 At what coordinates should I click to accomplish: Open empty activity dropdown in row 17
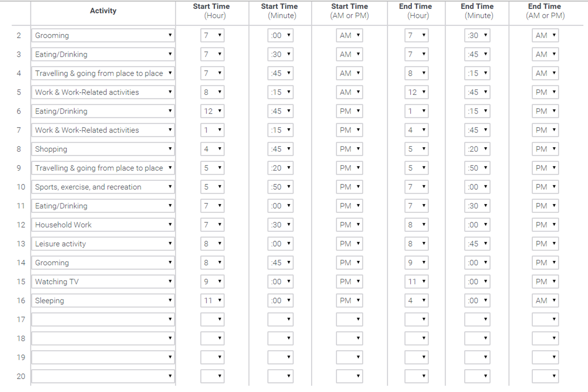pyautogui.click(x=103, y=320)
